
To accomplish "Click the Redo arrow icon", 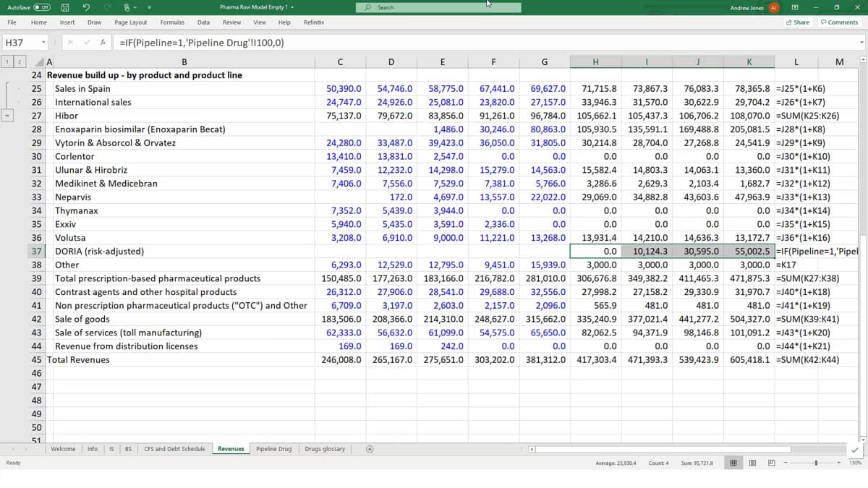I will click(x=109, y=7).
